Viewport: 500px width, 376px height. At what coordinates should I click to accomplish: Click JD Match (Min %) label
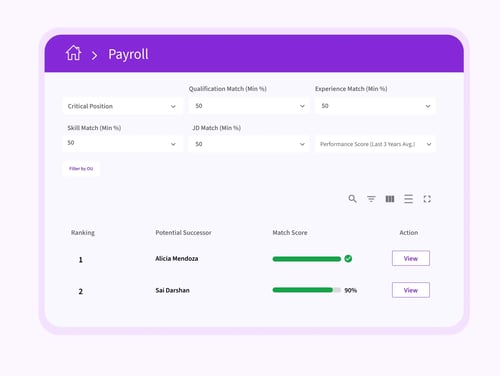tap(216, 128)
